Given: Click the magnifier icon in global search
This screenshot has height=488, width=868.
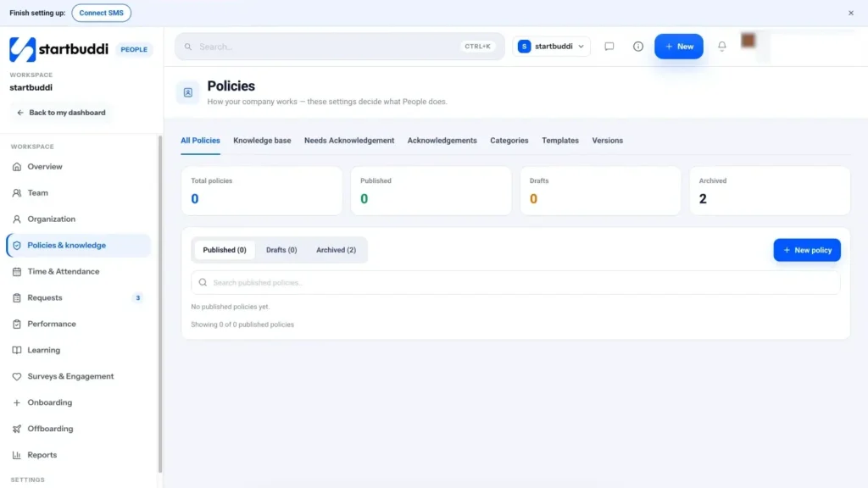Looking at the screenshot, I should click(x=188, y=47).
